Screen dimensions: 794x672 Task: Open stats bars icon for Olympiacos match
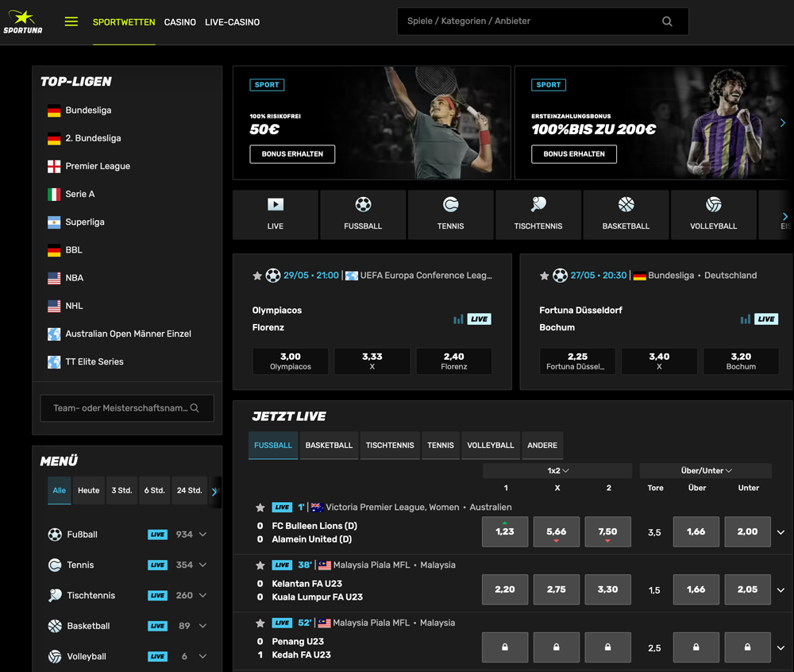458,319
